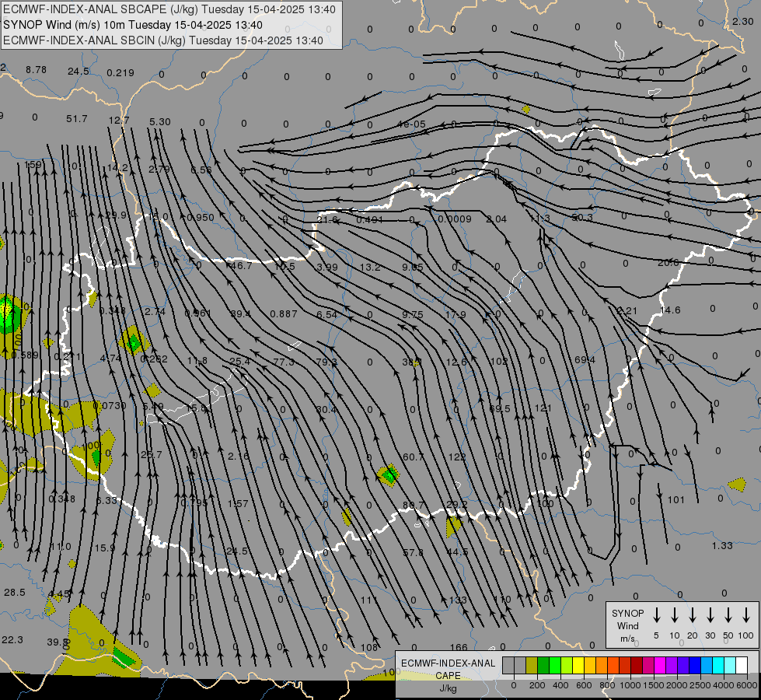Click the map value 80.7
The image size is (761, 700).
pyautogui.click(x=413, y=506)
